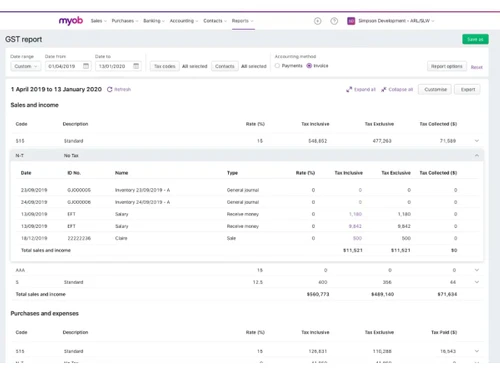Click the green Save as button
Viewport: 500px width, 375px height.
point(475,39)
